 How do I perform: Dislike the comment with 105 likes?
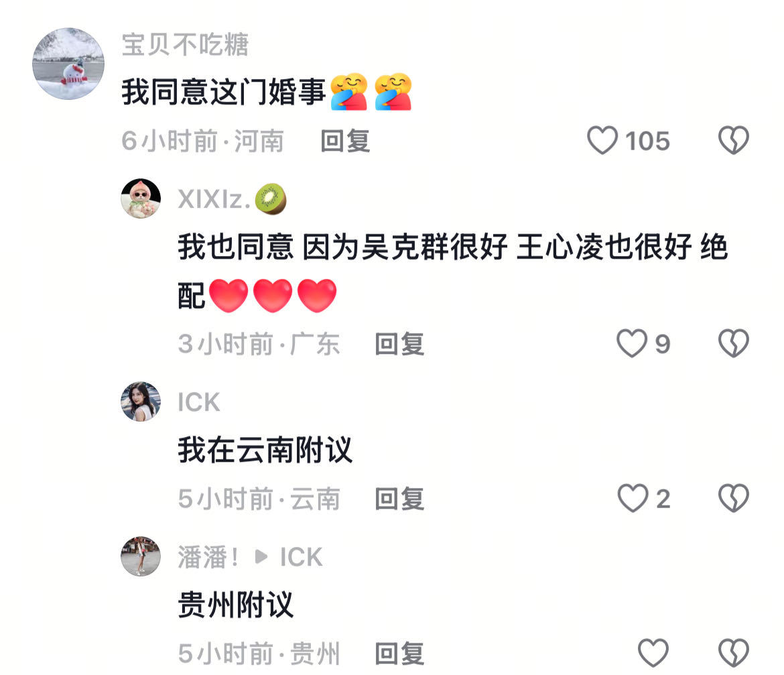pyautogui.click(x=734, y=140)
